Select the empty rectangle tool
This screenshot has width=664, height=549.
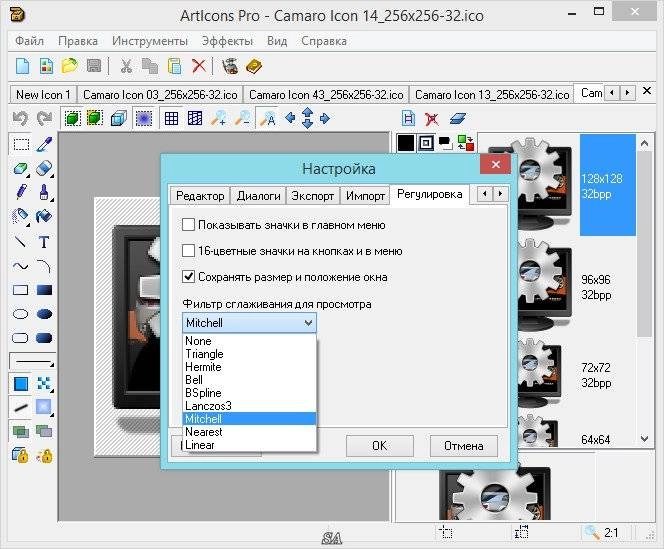click(x=21, y=290)
